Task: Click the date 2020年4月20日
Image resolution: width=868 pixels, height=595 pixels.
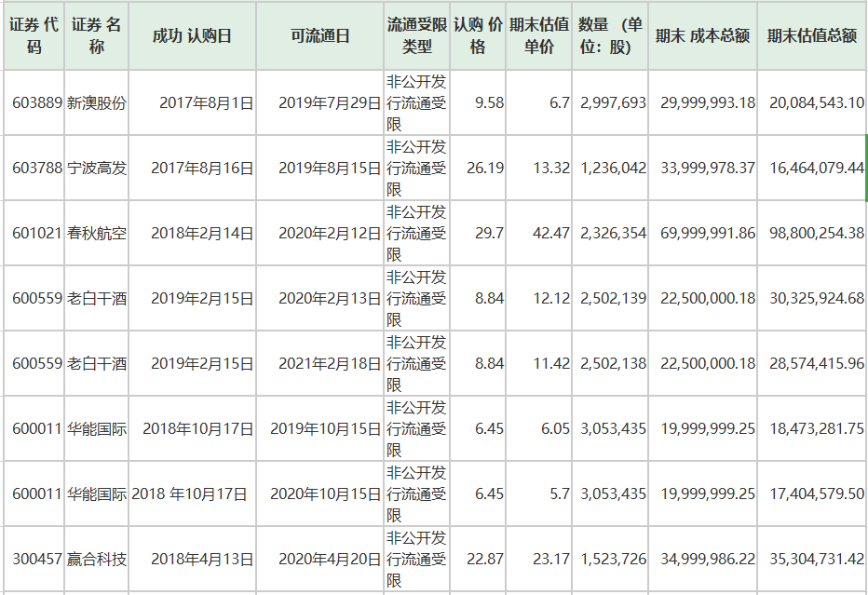Action: [x=330, y=559]
